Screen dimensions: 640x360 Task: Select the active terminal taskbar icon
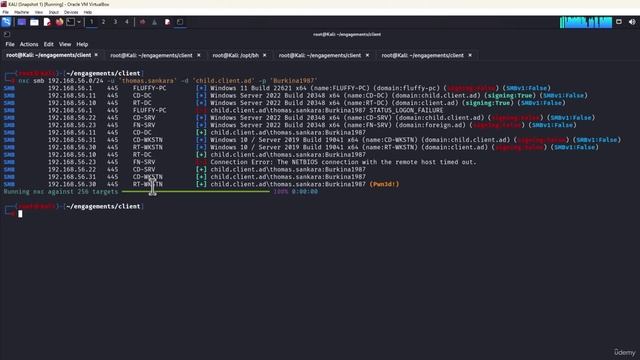[x=180, y=22]
